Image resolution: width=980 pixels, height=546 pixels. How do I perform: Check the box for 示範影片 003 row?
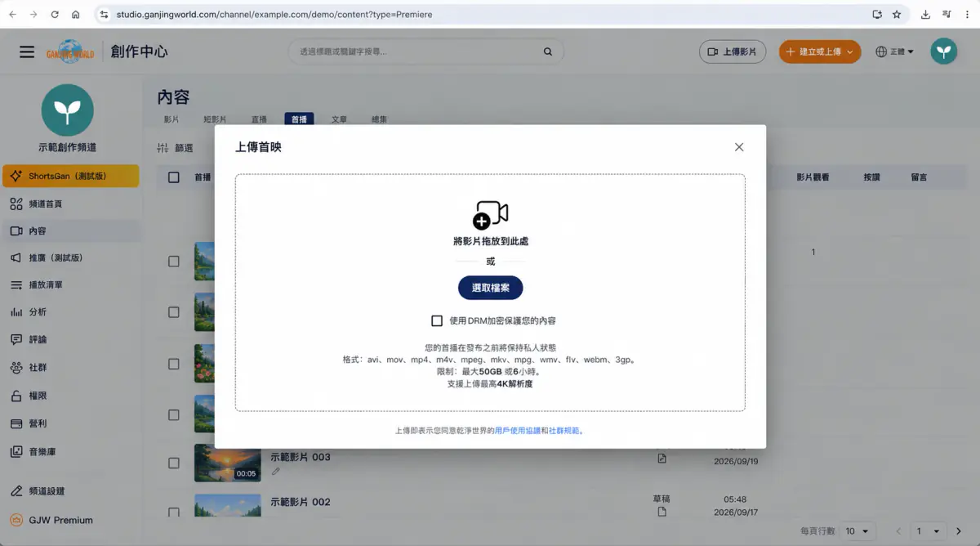pos(173,463)
